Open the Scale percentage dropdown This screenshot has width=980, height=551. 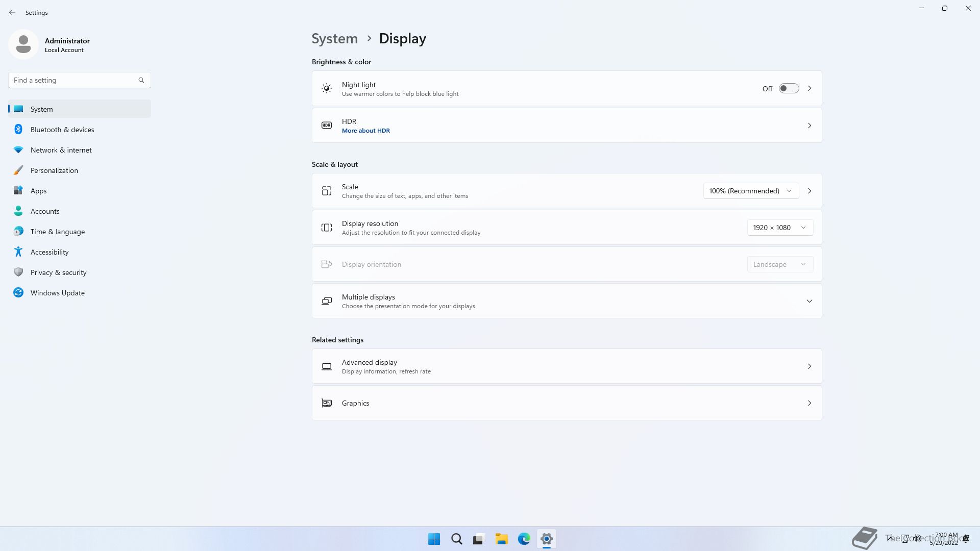[x=750, y=191]
